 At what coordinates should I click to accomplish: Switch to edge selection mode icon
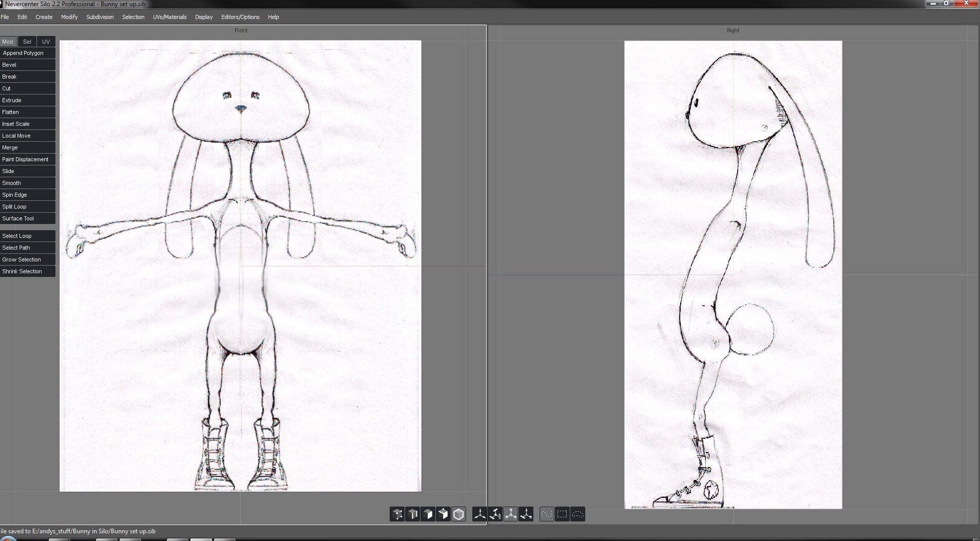[413, 514]
